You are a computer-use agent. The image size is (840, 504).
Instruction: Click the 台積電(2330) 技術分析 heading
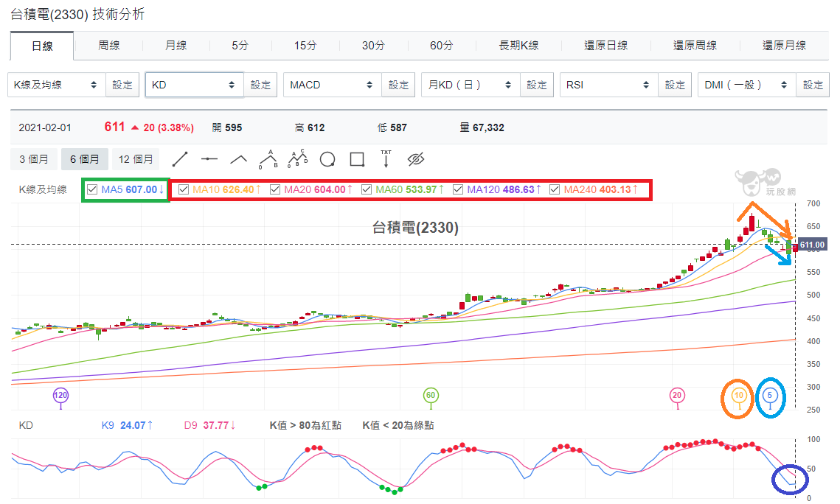click(77, 14)
